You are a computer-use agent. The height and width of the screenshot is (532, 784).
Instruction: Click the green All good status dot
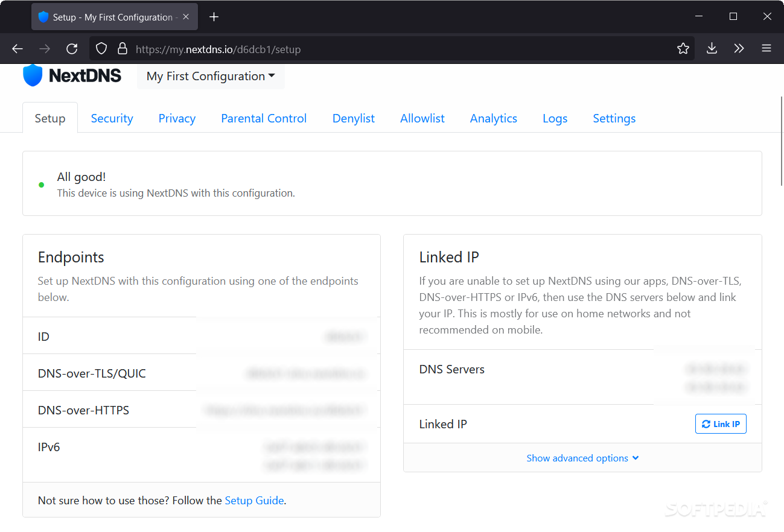[41, 185]
